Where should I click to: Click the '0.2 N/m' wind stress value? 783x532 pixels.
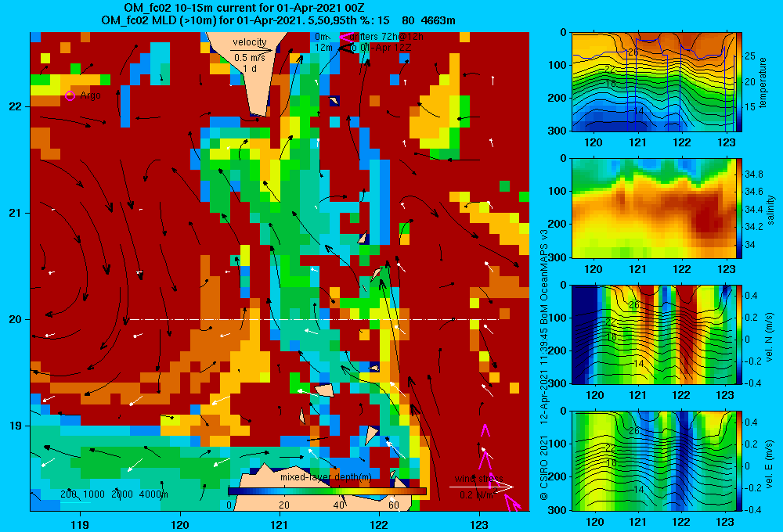(476, 495)
